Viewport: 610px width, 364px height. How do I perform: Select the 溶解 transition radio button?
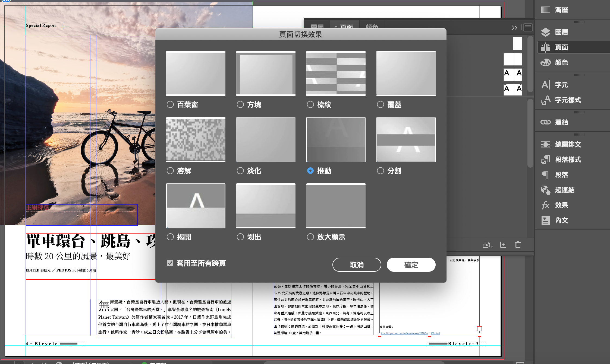point(170,171)
